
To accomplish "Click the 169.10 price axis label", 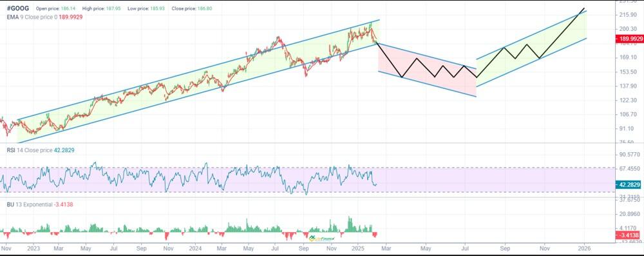I will tap(628, 57).
